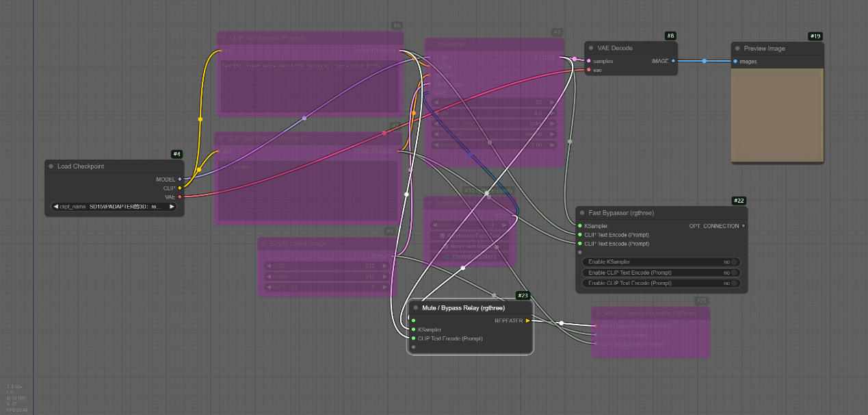Image resolution: width=868 pixels, height=415 pixels.
Task: Click the Randomize Each Time button
Action: click(x=469, y=236)
